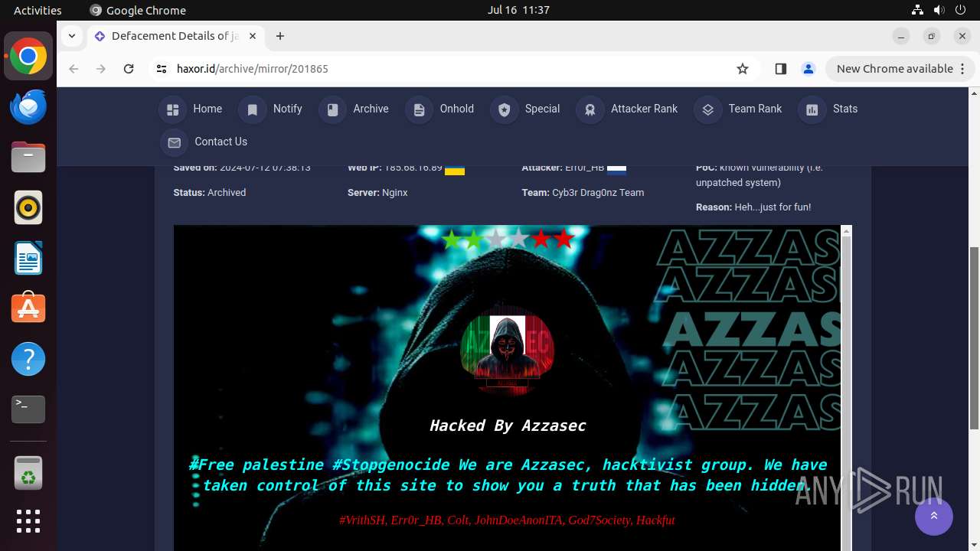The height and width of the screenshot is (551, 980).
Task: Click the Err0r_HB attacker name
Action: point(585,168)
